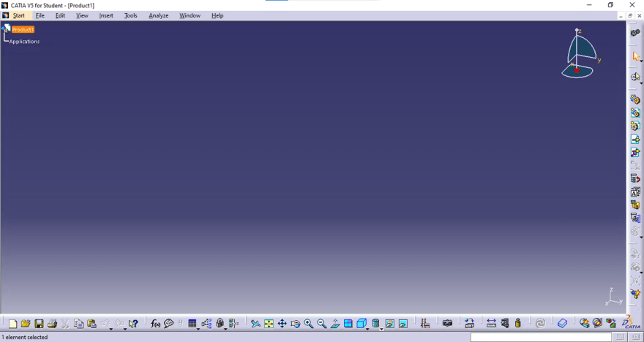The image size is (644, 342).
Task: Create a new document with New icon
Action: [12, 324]
